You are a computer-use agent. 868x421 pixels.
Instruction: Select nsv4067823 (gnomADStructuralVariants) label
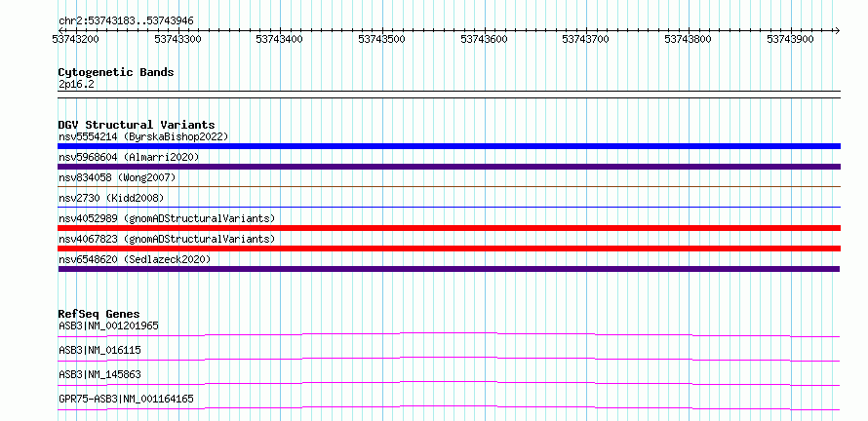pos(167,239)
